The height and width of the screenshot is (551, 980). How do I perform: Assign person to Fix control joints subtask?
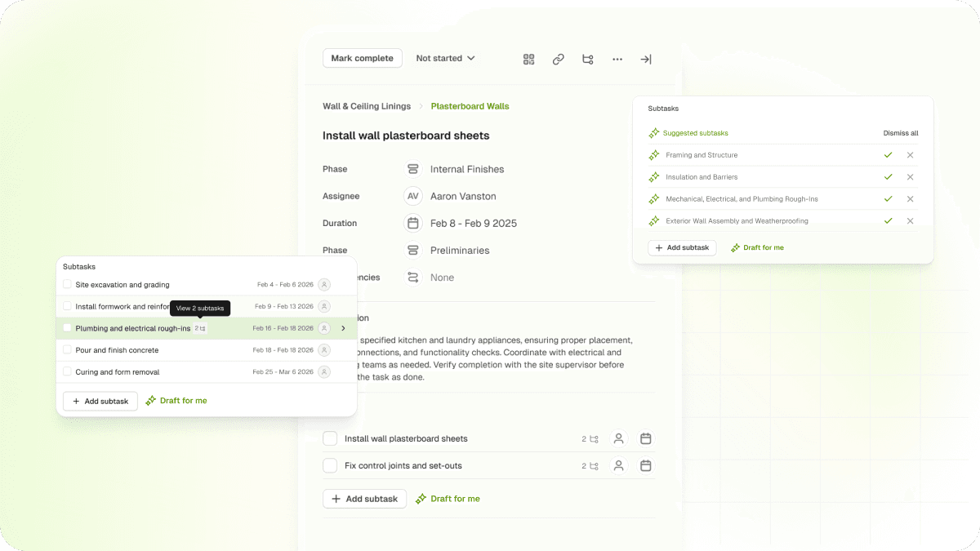point(619,465)
